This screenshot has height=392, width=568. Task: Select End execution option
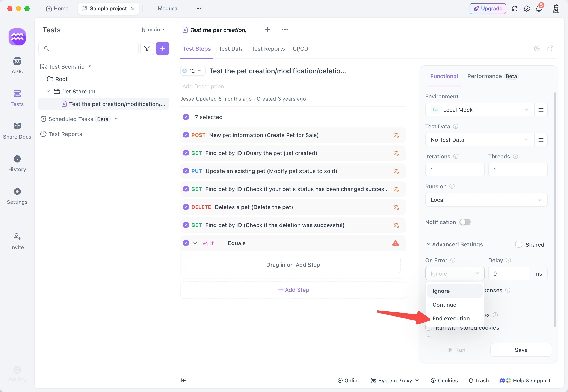click(x=455, y=318)
